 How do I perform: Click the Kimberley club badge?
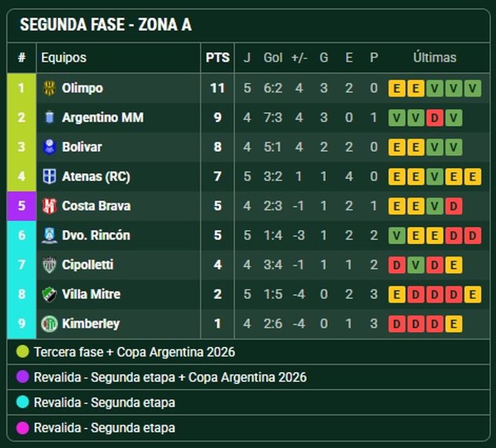(50, 324)
